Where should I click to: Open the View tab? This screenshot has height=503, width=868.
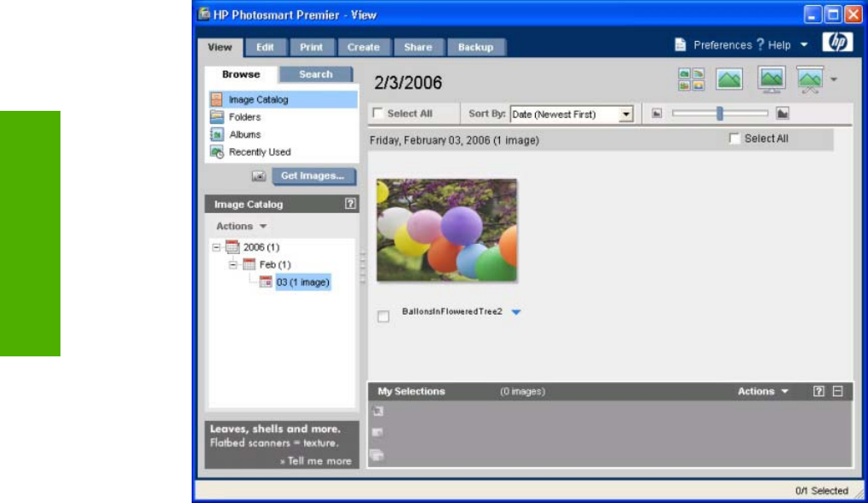coord(220,47)
